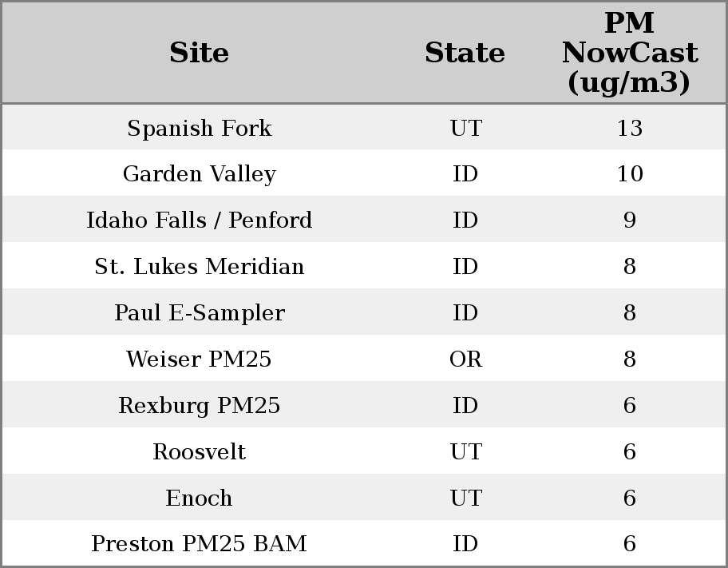Click the Idaho Falls / Penford row
The image size is (728, 568).
199,220
